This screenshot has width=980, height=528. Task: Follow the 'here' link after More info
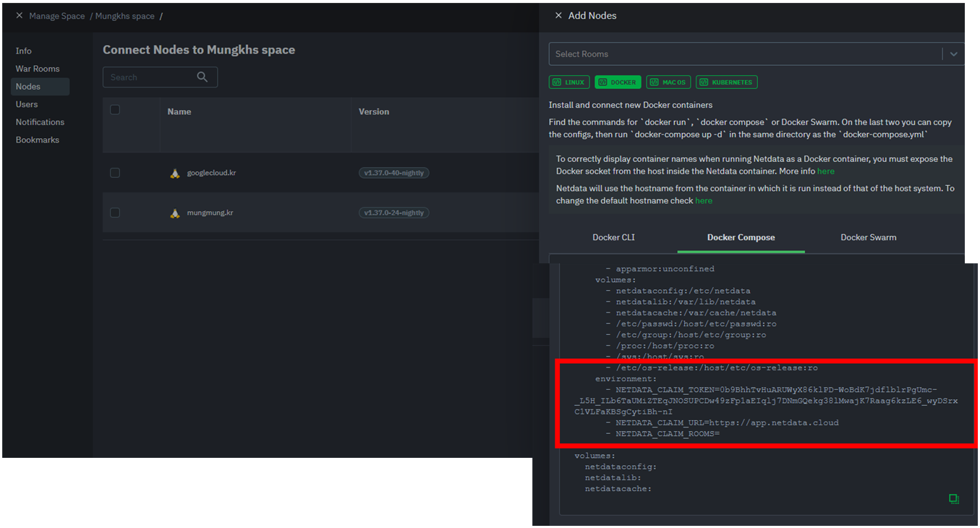tap(825, 171)
